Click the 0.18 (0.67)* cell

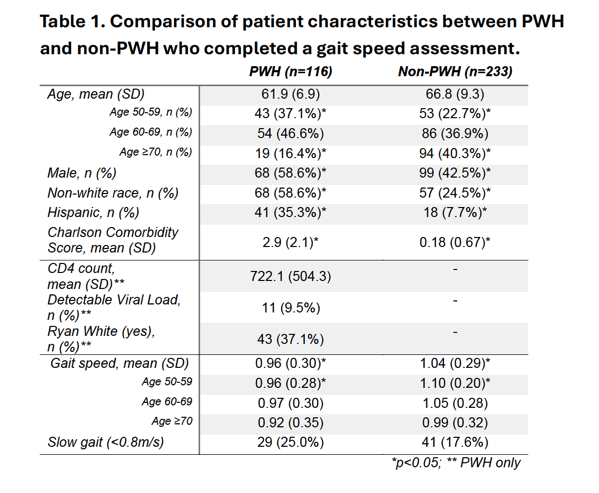[x=455, y=242]
